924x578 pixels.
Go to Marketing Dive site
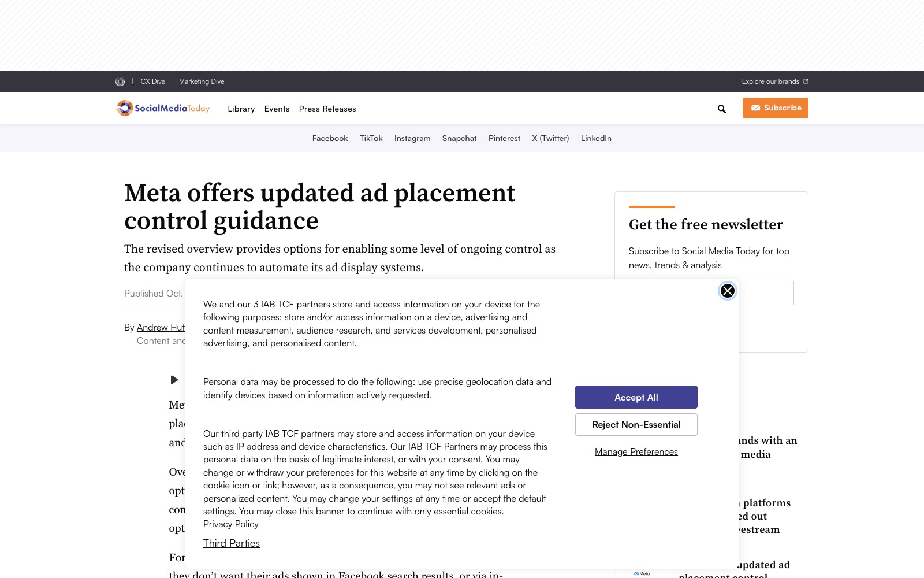tap(202, 81)
